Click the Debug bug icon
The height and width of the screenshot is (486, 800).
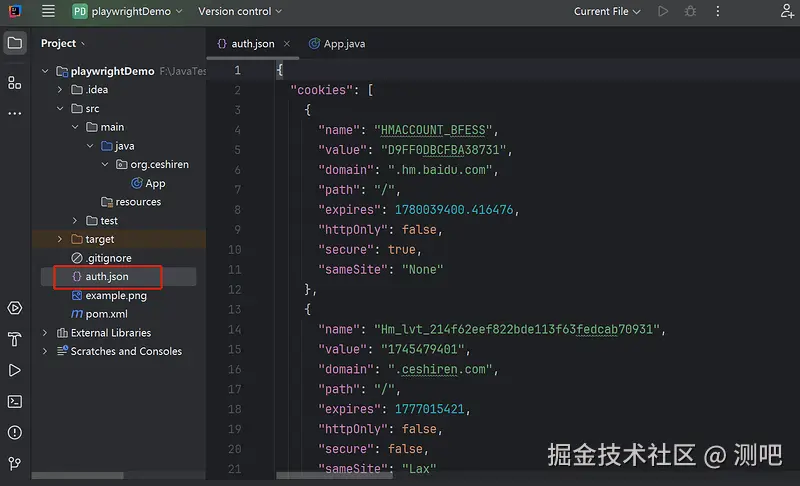[x=691, y=11]
